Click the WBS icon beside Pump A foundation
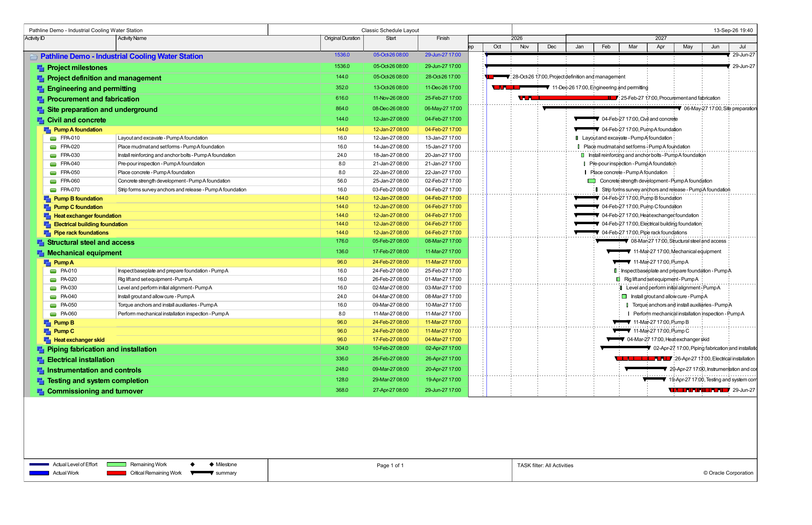The image size is (812, 525). (47, 130)
